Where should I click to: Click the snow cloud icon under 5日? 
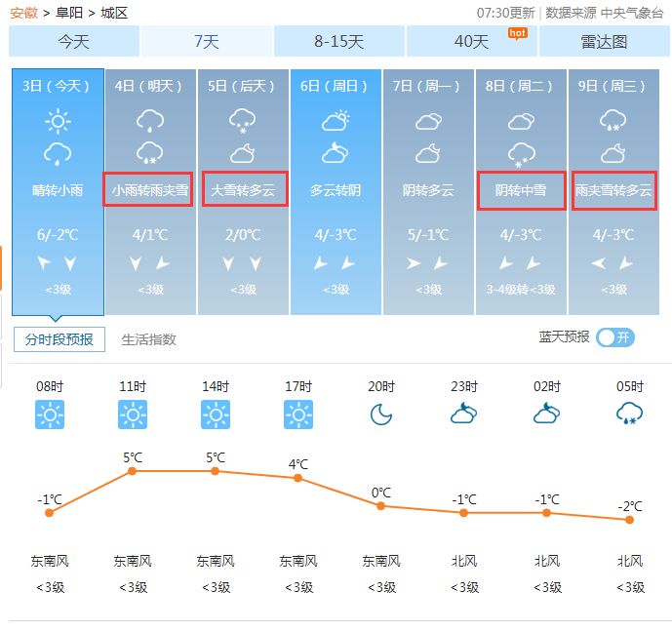[x=243, y=121]
